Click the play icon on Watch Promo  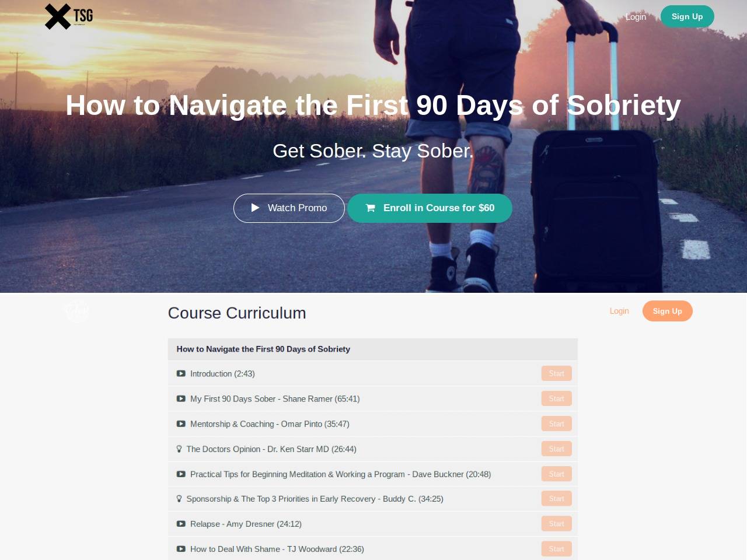[255, 208]
